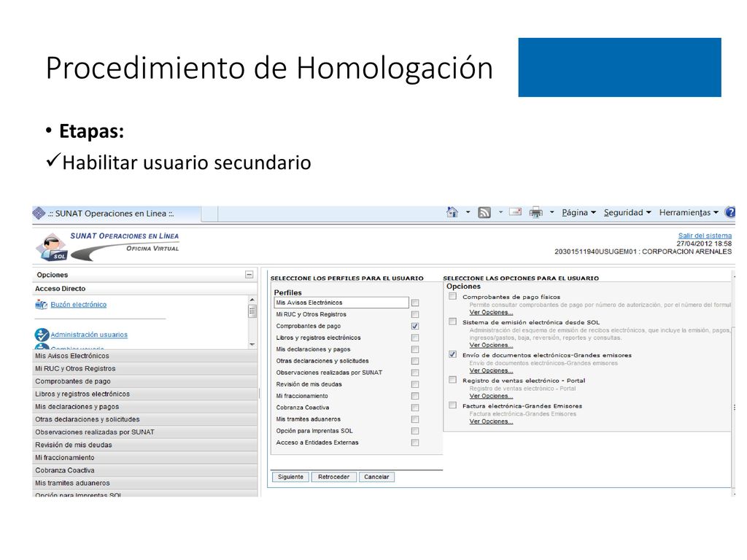Open the Seguridad menu
This screenshot has width=747, height=560.
tap(627, 213)
